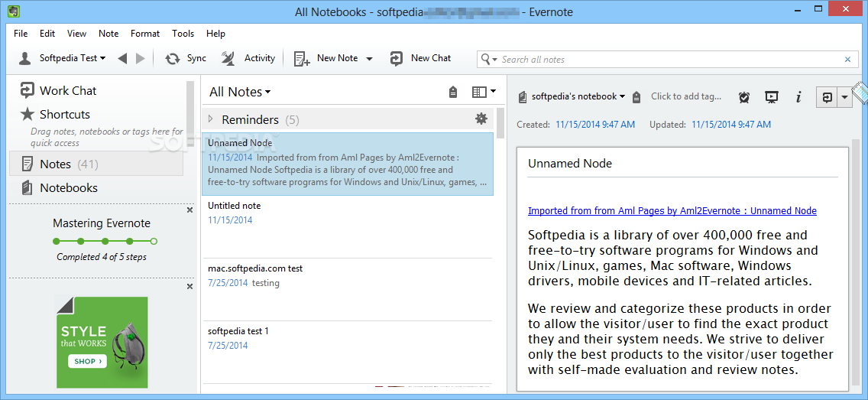
Task: Show note info with the i icon
Action: pyautogui.click(x=798, y=97)
